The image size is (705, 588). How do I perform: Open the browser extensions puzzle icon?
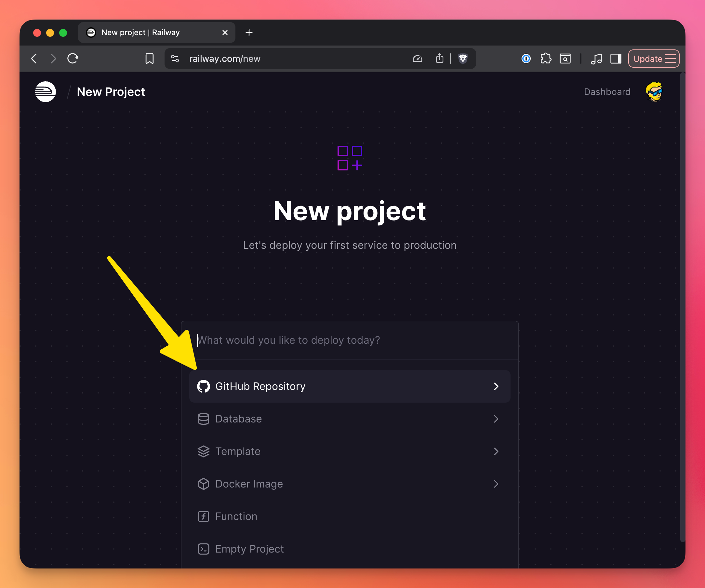pyautogui.click(x=546, y=59)
